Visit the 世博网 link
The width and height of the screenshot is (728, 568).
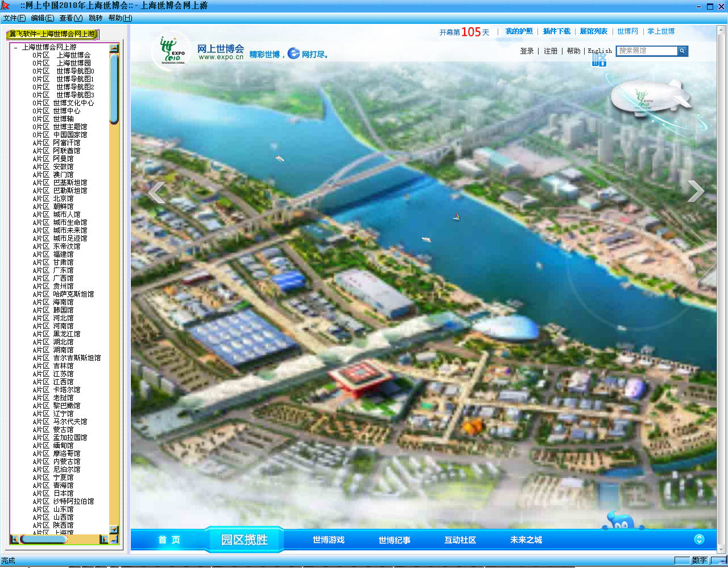628,31
